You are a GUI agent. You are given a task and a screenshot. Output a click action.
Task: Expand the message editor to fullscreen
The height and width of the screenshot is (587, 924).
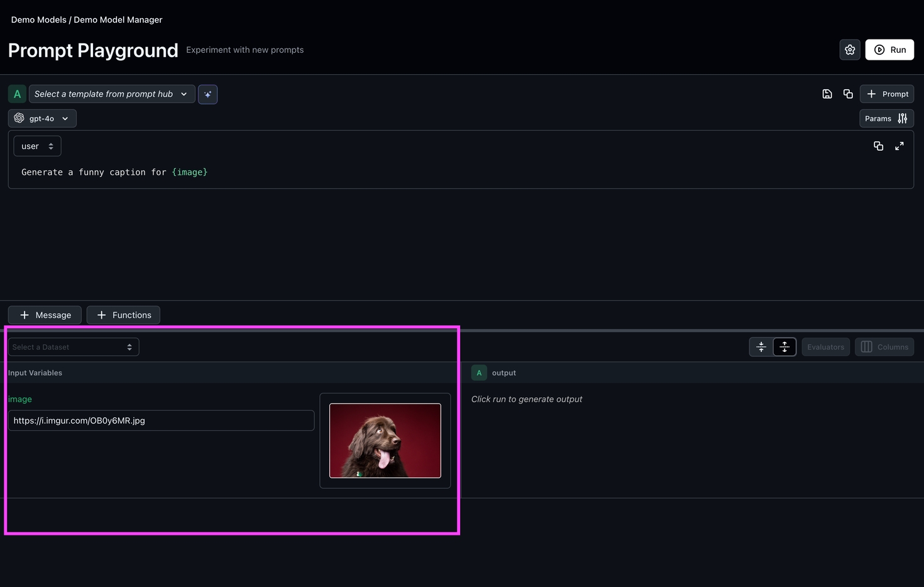coord(899,146)
